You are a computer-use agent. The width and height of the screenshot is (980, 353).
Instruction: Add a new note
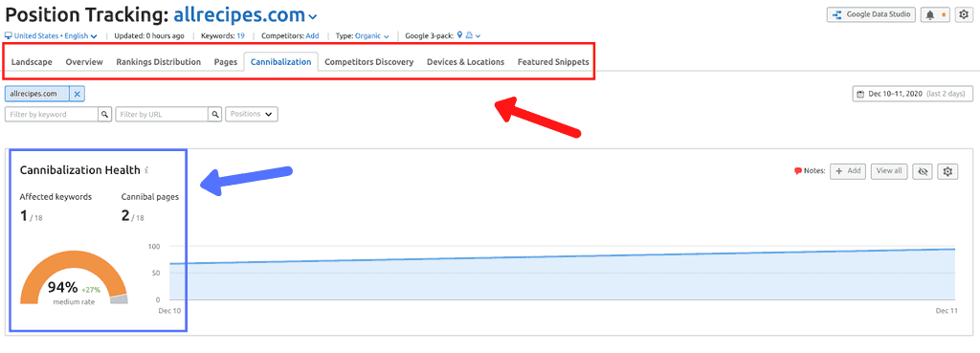pos(848,171)
